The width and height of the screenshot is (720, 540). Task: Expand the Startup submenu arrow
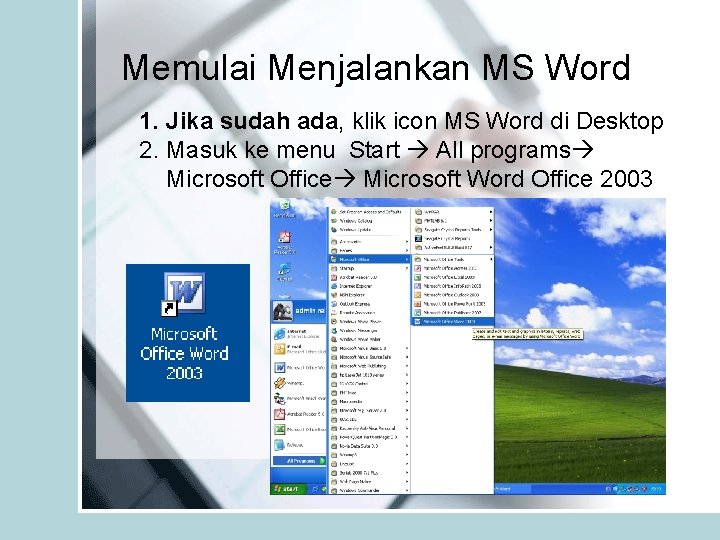[x=407, y=268]
